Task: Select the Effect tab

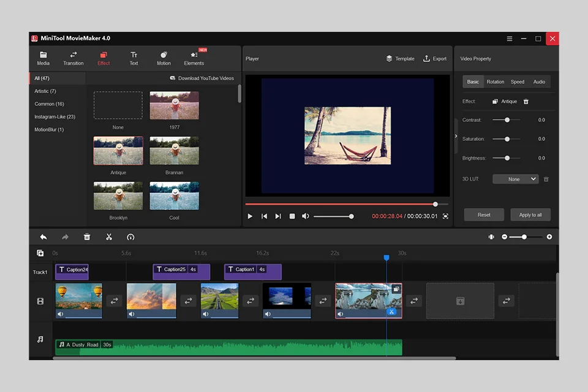Action: pos(104,59)
